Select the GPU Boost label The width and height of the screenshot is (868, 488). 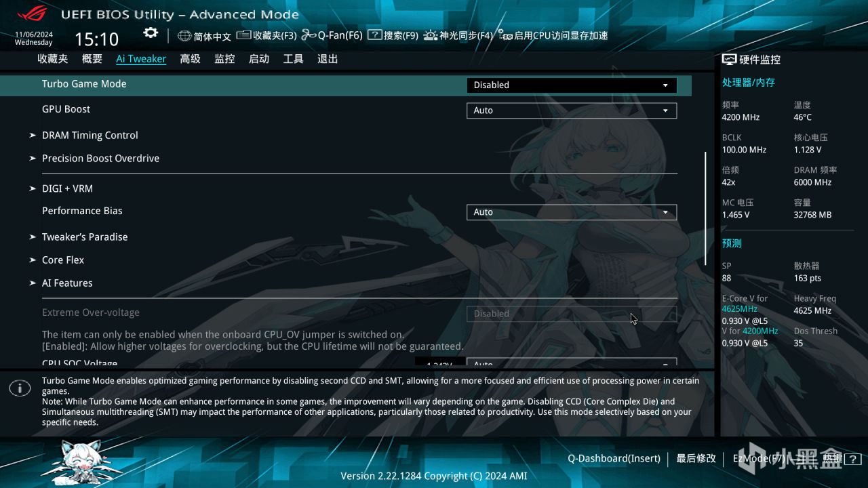tap(66, 109)
